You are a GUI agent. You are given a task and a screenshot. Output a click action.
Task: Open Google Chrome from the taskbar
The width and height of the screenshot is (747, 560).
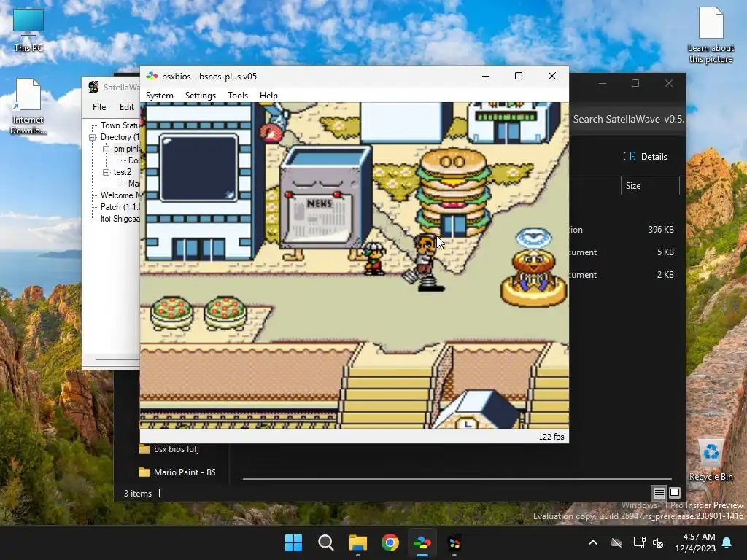tap(390, 542)
